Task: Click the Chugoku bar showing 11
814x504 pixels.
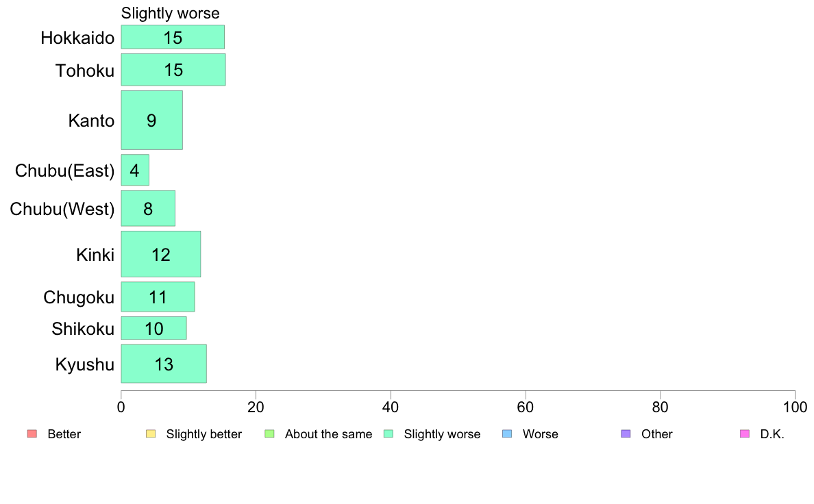Action: point(158,297)
